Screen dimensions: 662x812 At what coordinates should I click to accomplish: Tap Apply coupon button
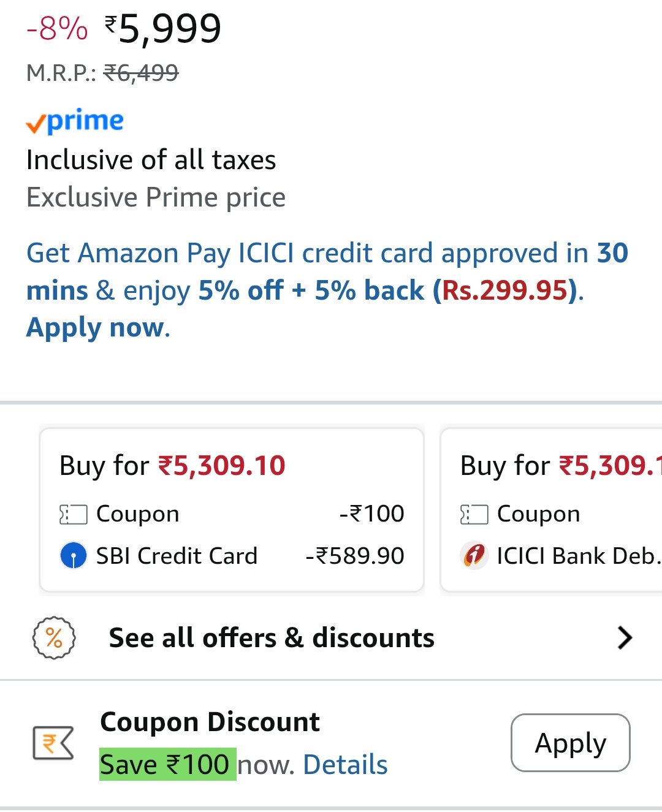(x=571, y=743)
